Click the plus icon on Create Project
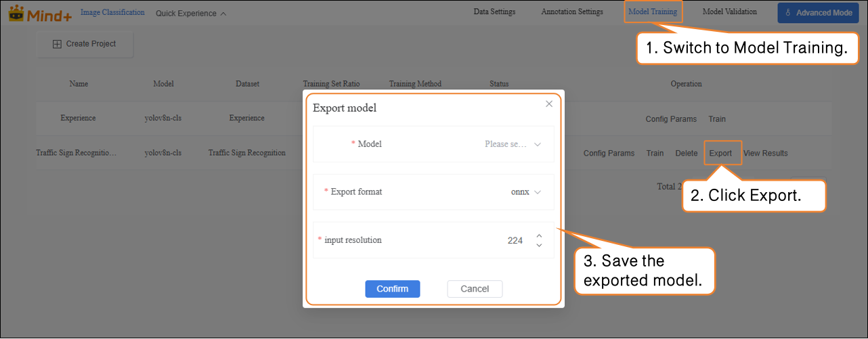 click(x=57, y=44)
